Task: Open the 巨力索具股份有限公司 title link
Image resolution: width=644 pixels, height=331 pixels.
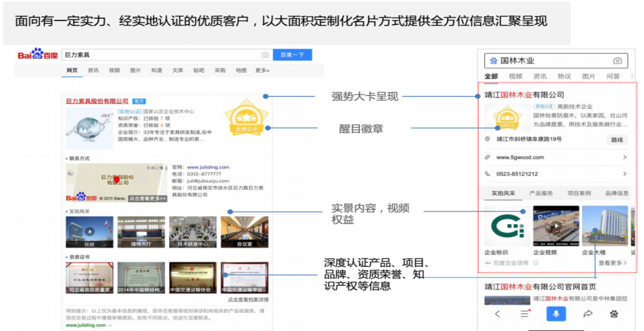Action: pos(97,101)
